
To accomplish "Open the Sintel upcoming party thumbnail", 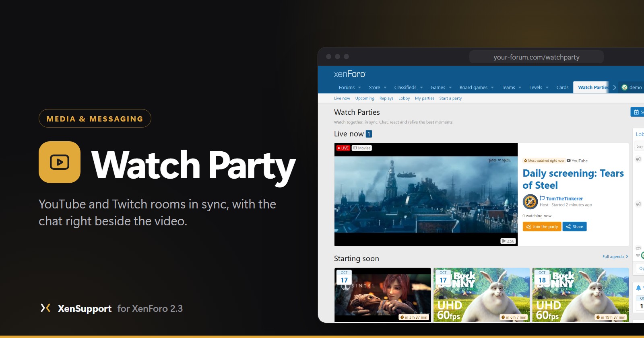I will tap(382, 295).
